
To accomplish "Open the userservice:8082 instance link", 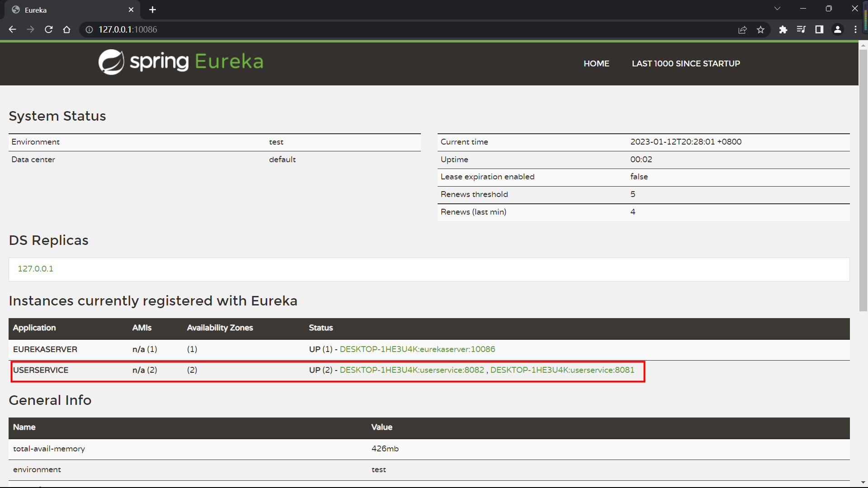I will coord(412,370).
